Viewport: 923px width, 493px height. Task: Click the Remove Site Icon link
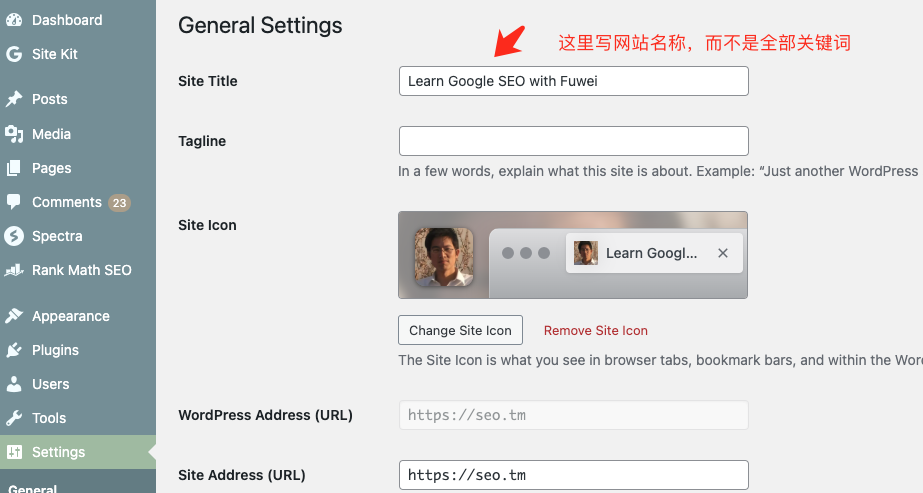coord(595,331)
